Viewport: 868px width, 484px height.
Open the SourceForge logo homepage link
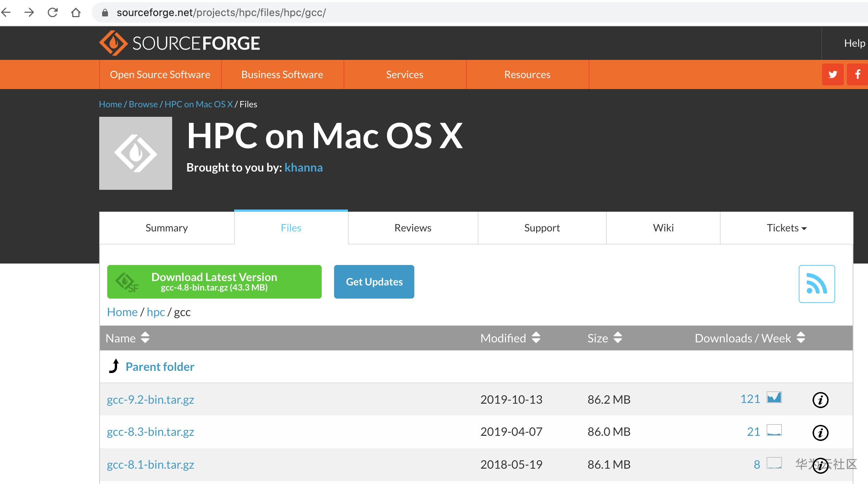coord(179,43)
